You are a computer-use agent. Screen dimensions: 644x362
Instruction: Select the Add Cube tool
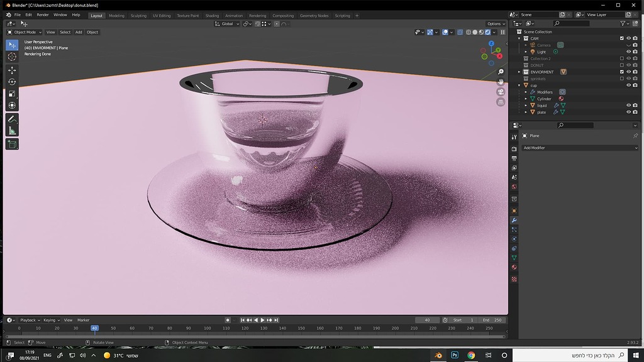(x=12, y=144)
